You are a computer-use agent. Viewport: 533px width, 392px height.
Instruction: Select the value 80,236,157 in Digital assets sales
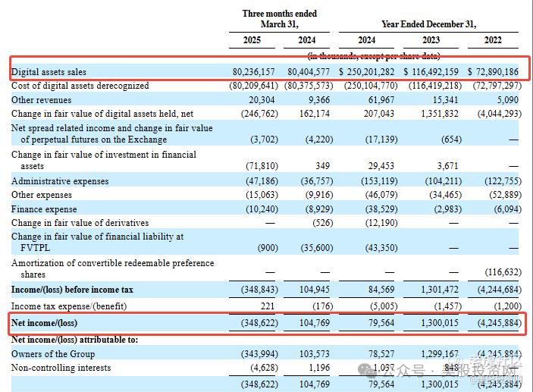point(253,72)
